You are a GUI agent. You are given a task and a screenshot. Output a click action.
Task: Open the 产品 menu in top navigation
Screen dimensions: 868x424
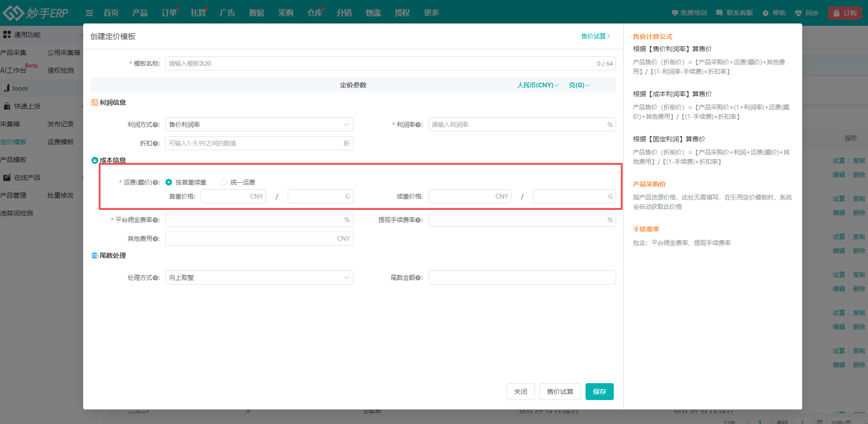(x=140, y=13)
